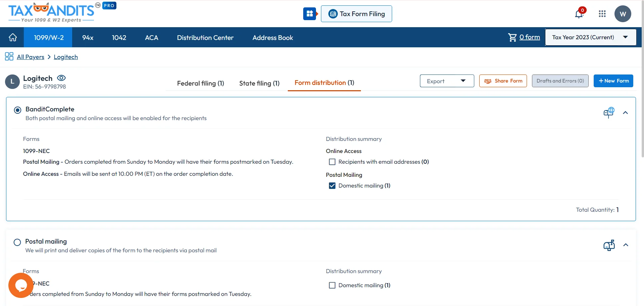The height and width of the screenshot is (306, 644).
Task: Click the blue product switcher icon
Action: [x=310, y=14]
